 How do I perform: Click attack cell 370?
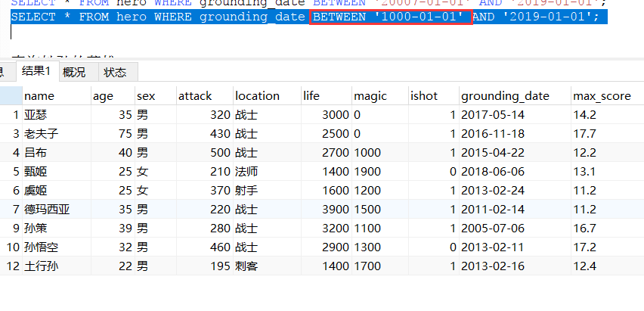[205, 191]
